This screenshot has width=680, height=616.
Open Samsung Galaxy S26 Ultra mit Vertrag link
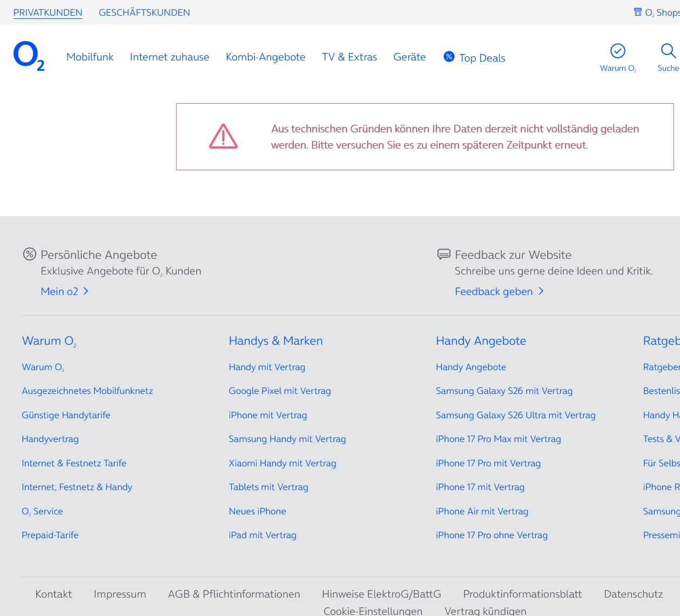[x=516, y=415]
